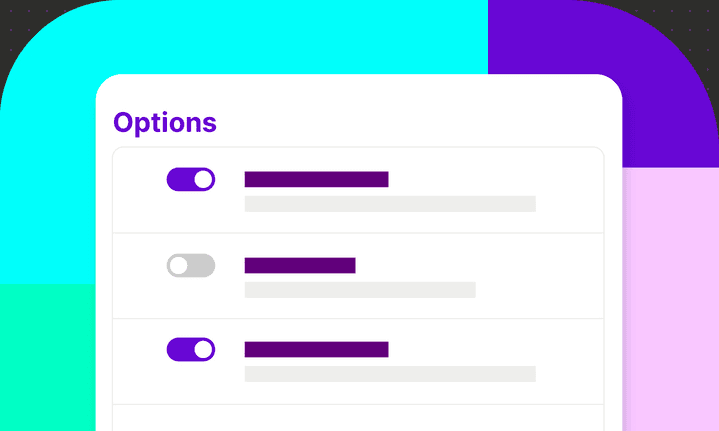Screen dimensions: 719x431
Task: Select the first option's dark purple title bar
Action: pos(316,179)
